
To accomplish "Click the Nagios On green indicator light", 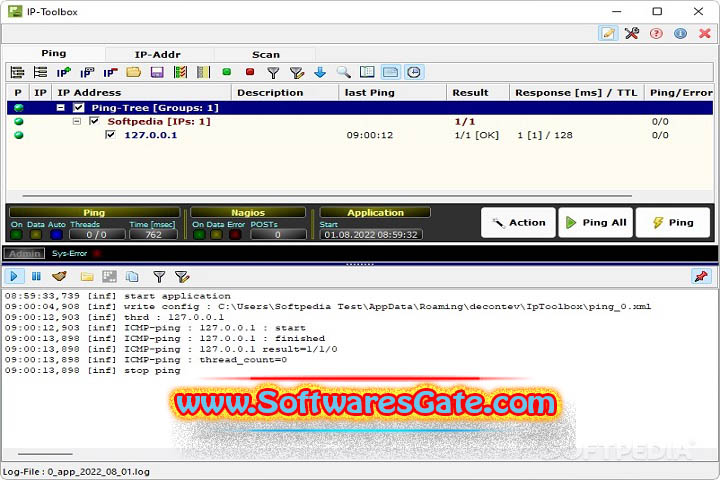I will click(199, 235).
